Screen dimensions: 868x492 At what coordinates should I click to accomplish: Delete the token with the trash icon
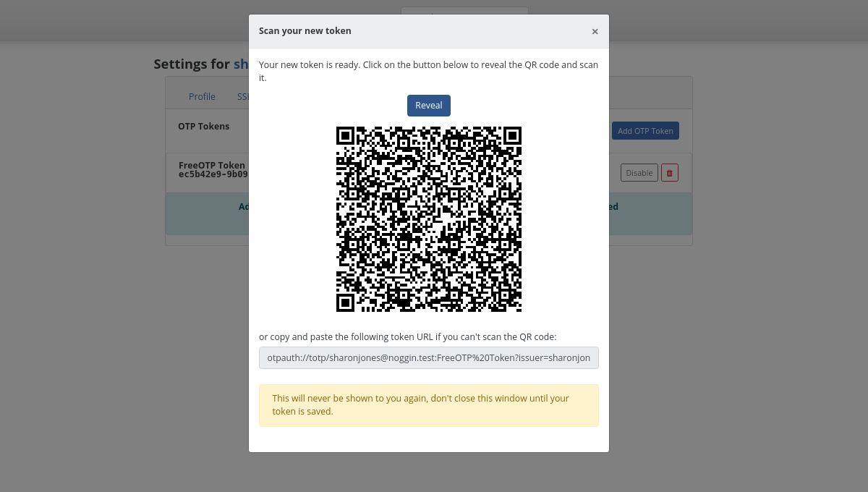point(670,173)
